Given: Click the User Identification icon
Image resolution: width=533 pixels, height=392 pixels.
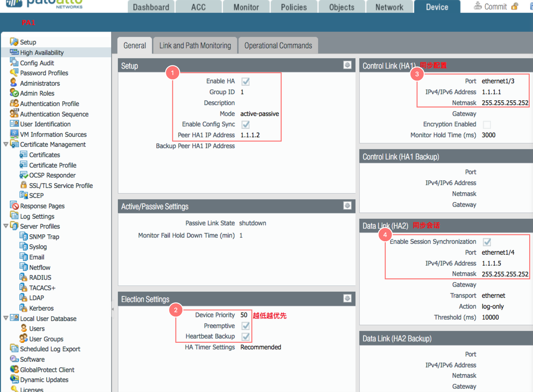Looking at the screenshot, I should 14,124.
